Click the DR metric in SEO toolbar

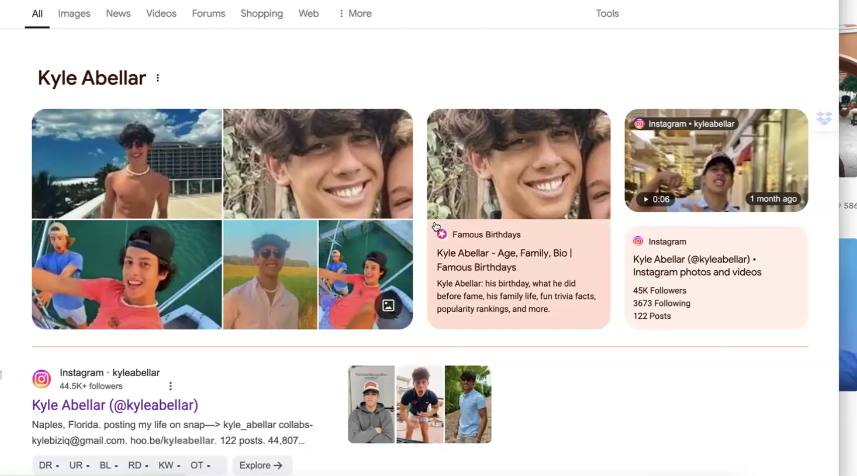click(49, 466)
